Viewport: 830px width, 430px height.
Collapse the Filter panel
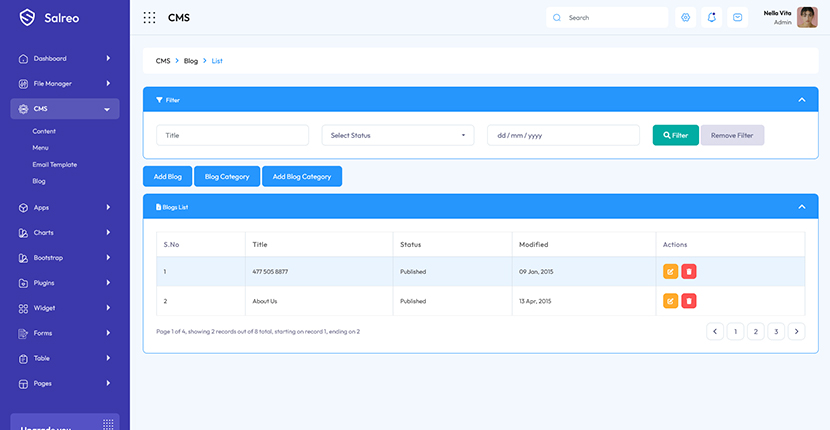801,100
